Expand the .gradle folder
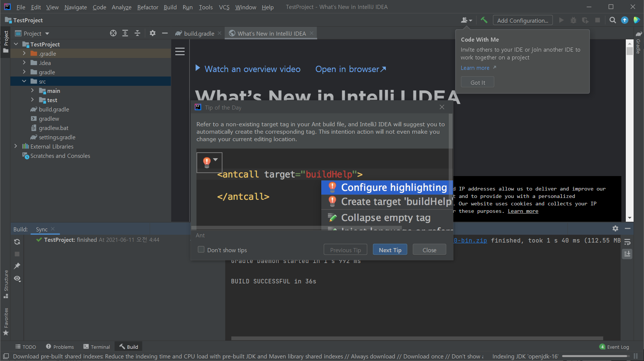 [24, 53]
